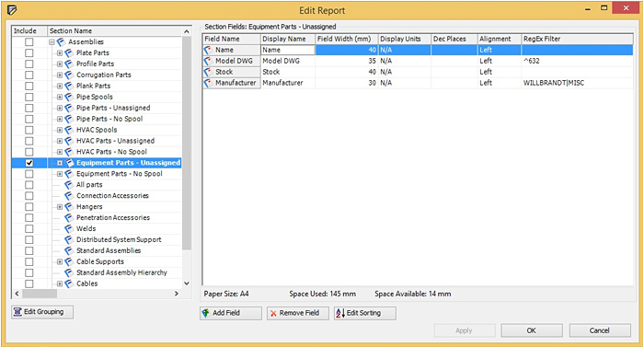Click the Hangers section icon
The image size is (644, 347).
(69, 207)
